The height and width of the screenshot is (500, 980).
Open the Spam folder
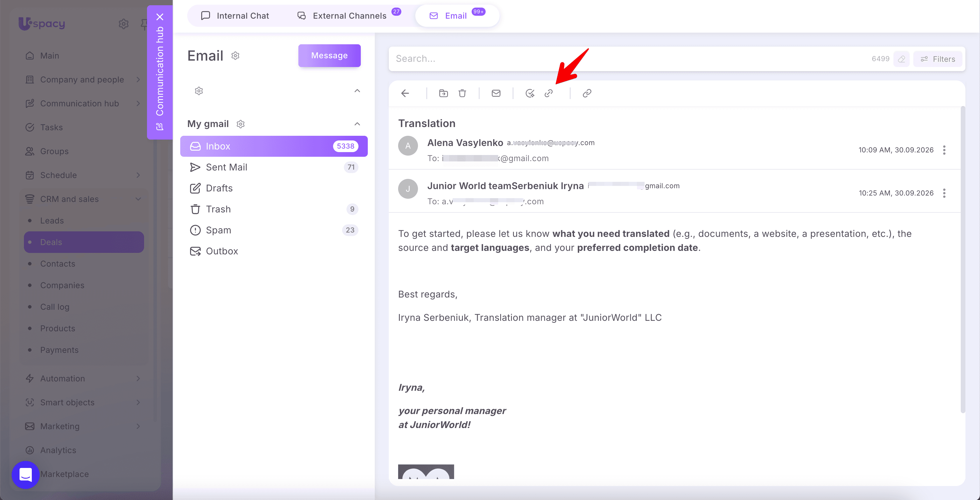(274, 230)
